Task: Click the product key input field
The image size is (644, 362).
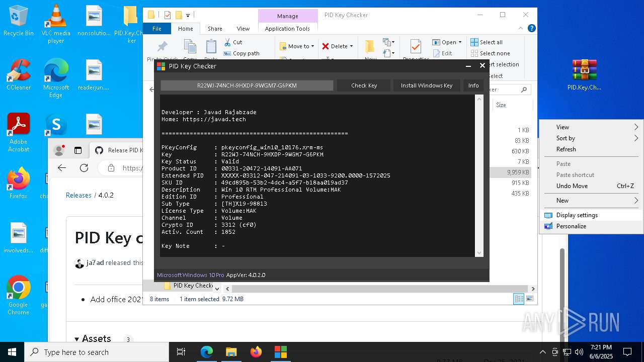Action: pos(247,85)
